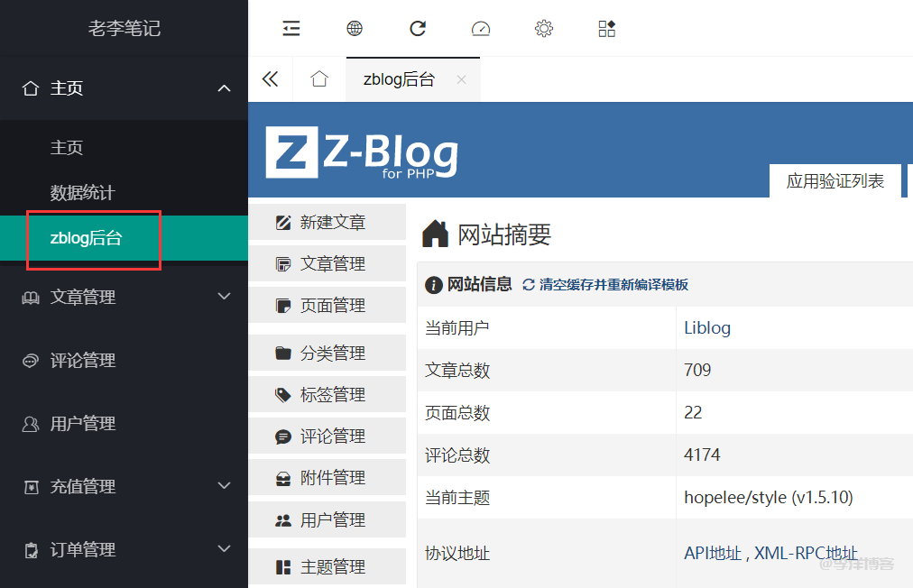Open the apps grid icon in top toolbar
The image size is (913, 588).
(x=606, y=28)
